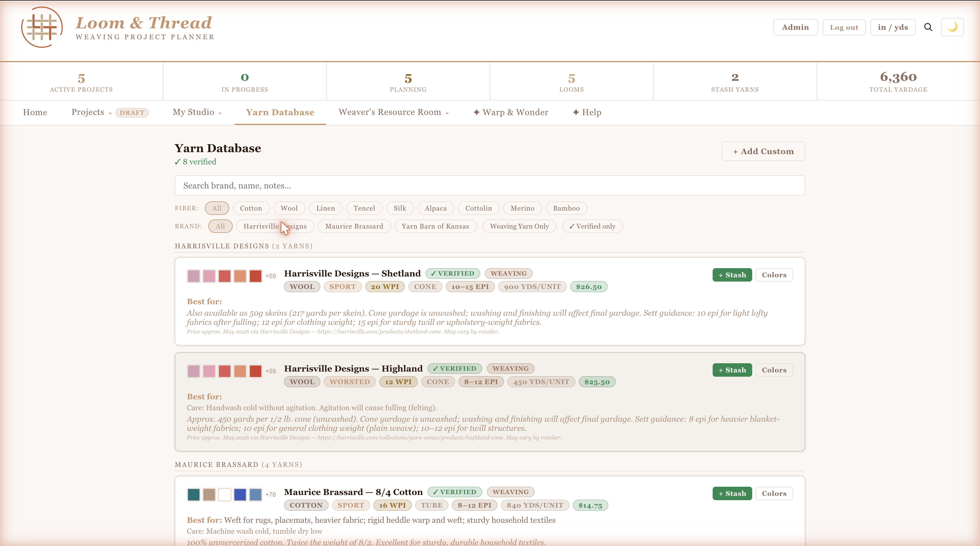This screenshot has width=980, height=546.
Task: Filter yarns by Wool fiber
Action: coord(289,208)
